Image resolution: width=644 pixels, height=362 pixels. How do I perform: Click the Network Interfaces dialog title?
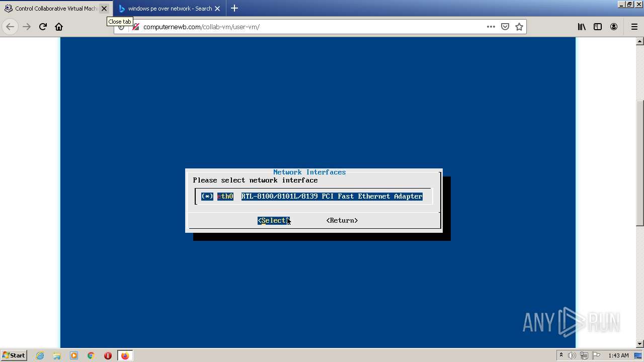(x=309, y=172)
